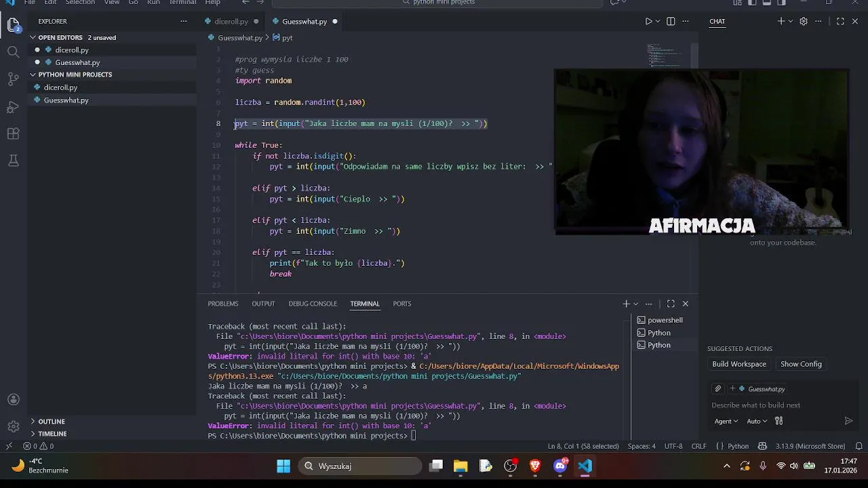Open editor More Actions ellipsis
Viewport: 868px width, 488px height.
pos(686,22)
